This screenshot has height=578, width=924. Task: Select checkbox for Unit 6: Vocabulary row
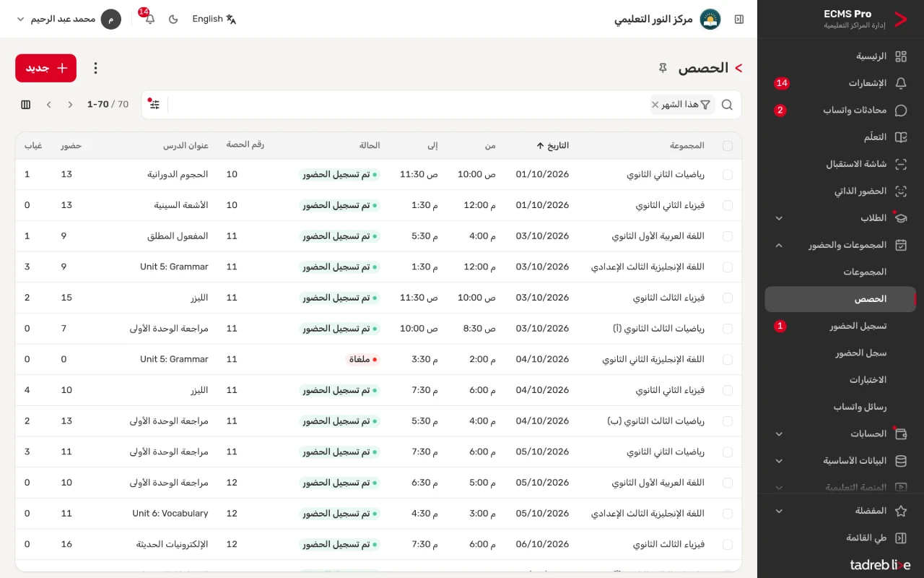point(727,514)
